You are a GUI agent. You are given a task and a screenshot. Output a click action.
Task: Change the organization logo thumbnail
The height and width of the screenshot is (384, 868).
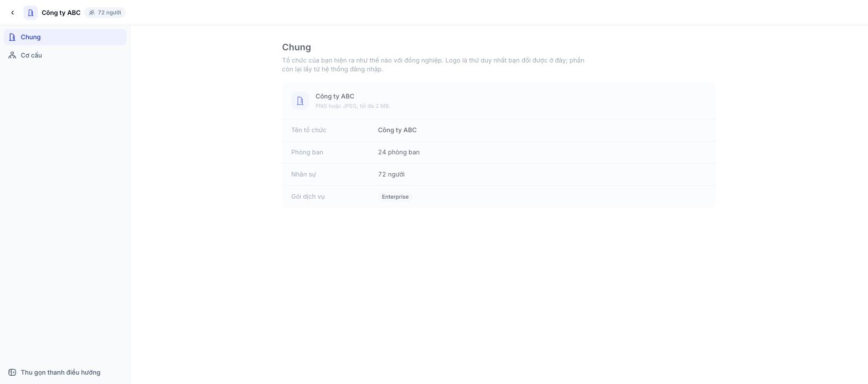point(300,101)
